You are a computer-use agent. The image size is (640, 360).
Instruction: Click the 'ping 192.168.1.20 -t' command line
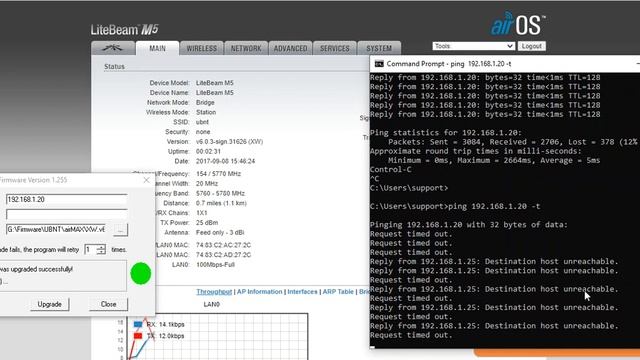[494, 207]
